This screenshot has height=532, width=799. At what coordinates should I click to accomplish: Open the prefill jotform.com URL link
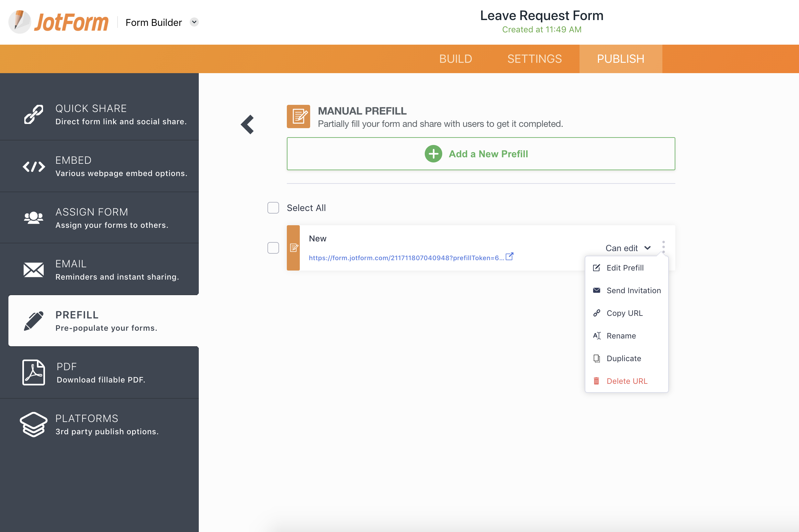pos(406,258)
